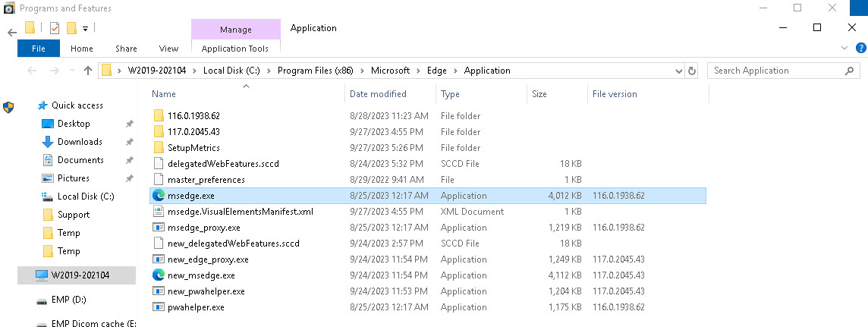
Task: Open Customize Quick Access Toolbar dropdown
Action: pyautogui.click(x=85, y=28)
